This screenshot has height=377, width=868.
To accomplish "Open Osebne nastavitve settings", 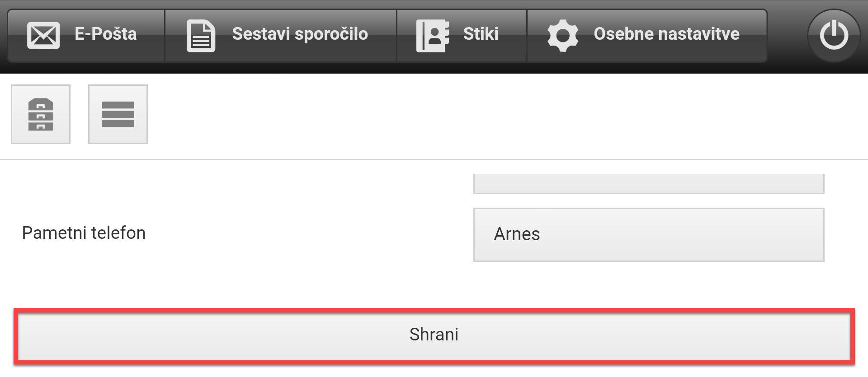I will [647, 36].
